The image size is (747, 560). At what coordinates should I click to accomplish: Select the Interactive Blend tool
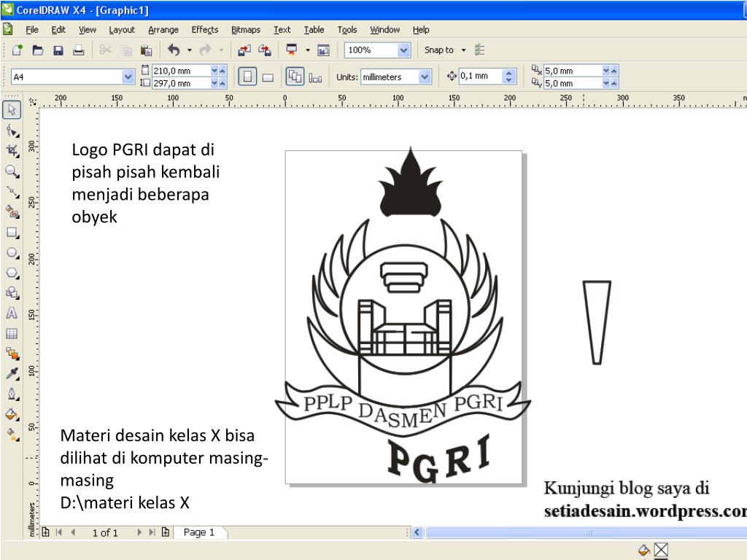pos(12,354)
